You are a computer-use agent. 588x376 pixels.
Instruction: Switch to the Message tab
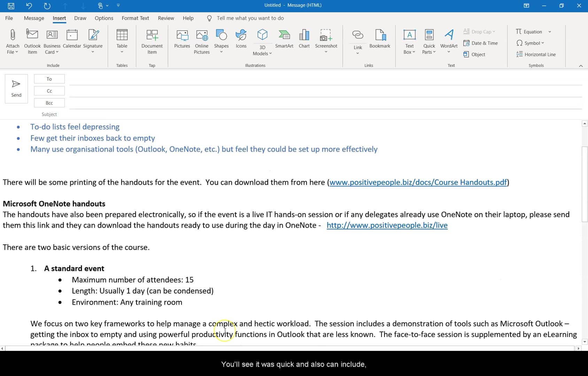point(34,18)
